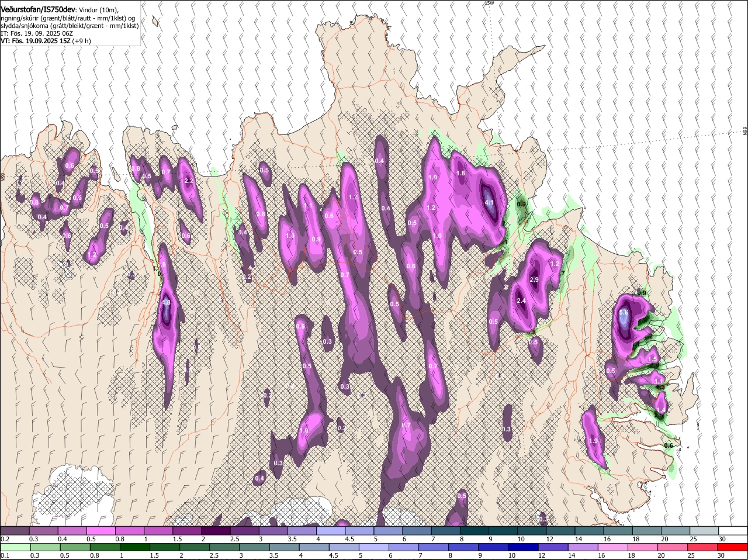
Task: Pick the pale green 0.1 rain legend swatch
Action: (15, 547)
